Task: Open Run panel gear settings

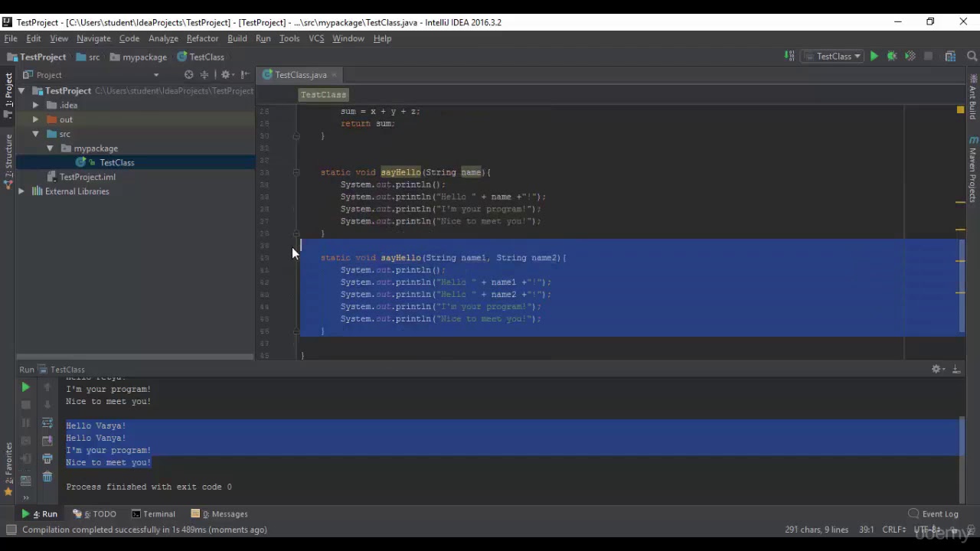Action: click(x=938, y=370)
